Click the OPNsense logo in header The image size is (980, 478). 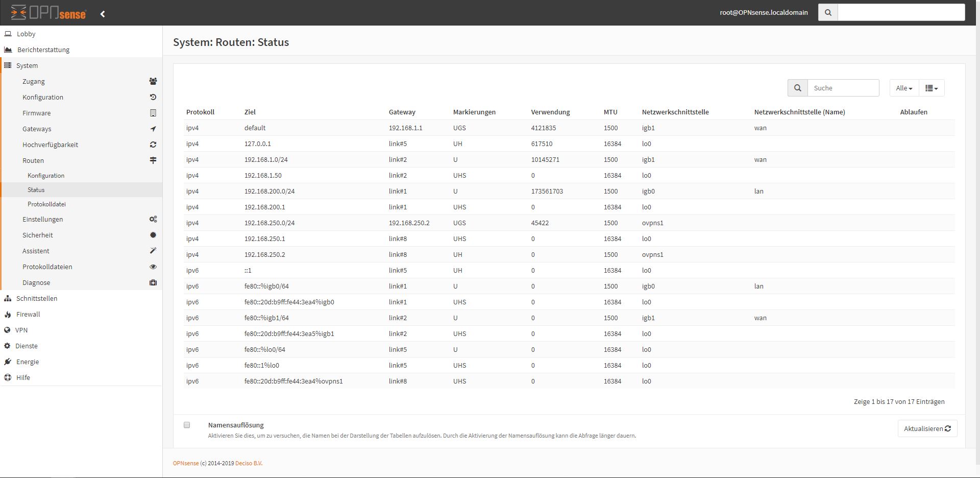click(x=48, y=13)
